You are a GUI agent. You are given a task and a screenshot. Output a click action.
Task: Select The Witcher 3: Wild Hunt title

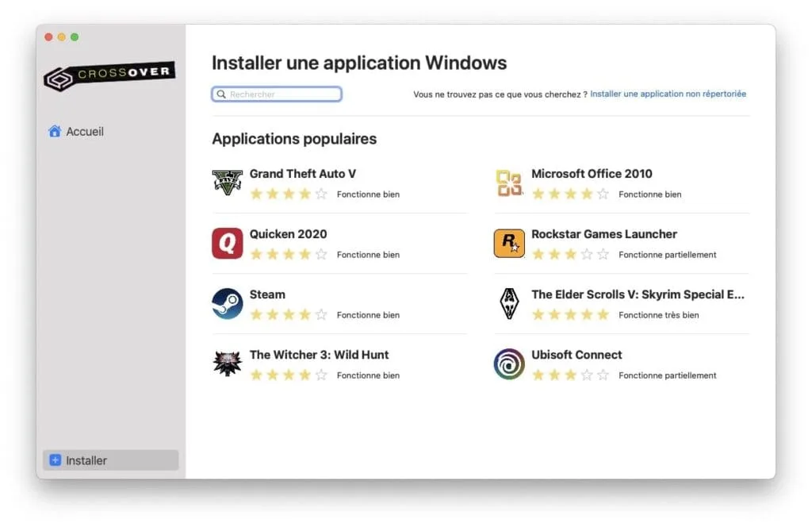click(319, 355)
